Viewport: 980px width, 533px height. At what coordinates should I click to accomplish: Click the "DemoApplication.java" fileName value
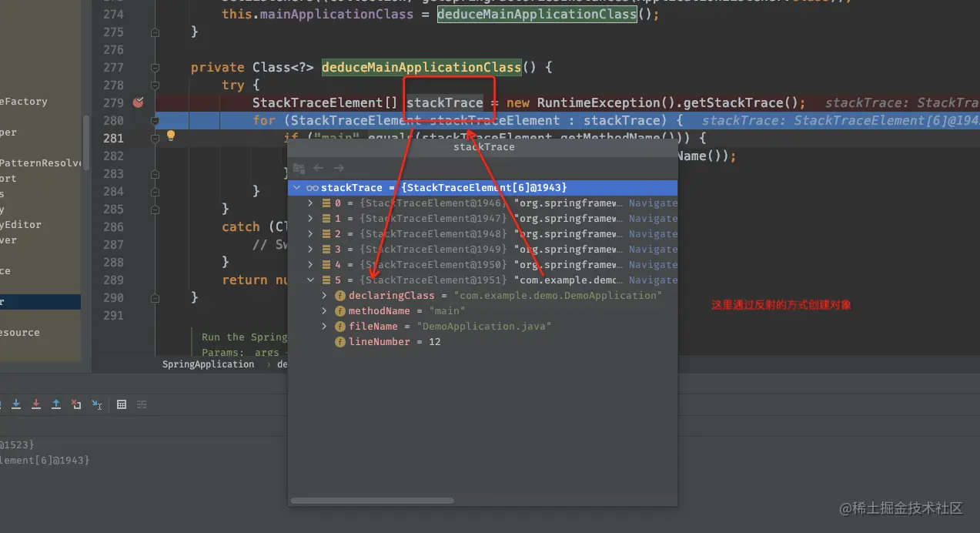point(484,327)
